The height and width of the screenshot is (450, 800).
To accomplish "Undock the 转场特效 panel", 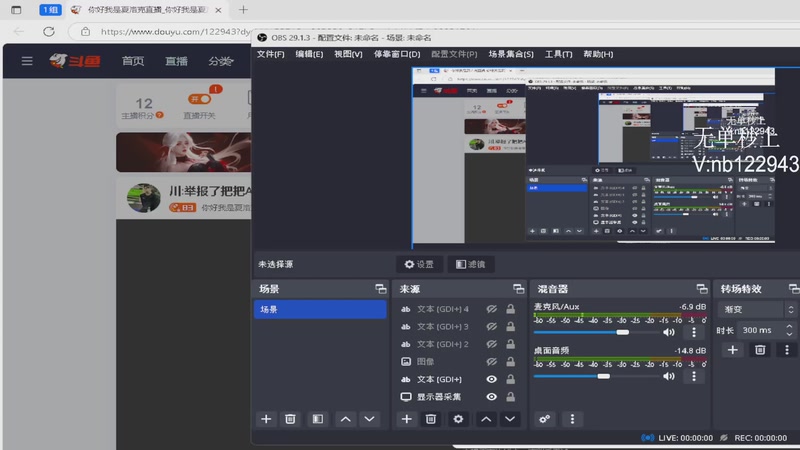I will (x=794, y=289).
